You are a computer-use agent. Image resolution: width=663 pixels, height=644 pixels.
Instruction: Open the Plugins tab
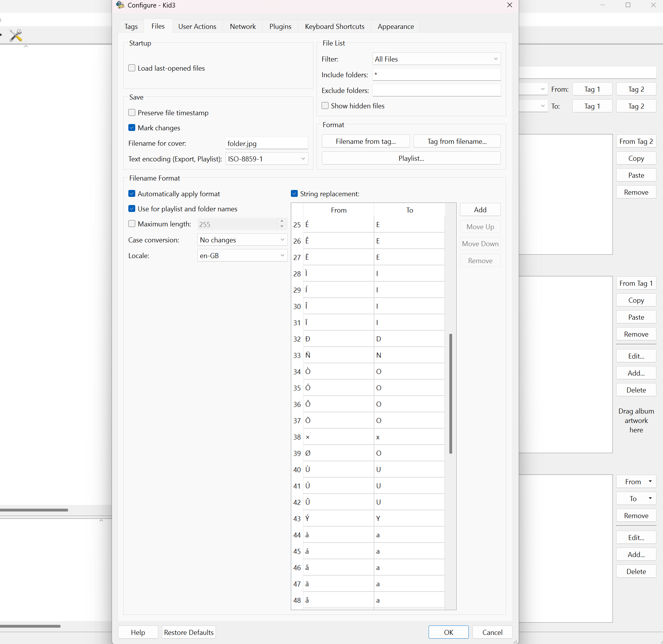point(281,26)
